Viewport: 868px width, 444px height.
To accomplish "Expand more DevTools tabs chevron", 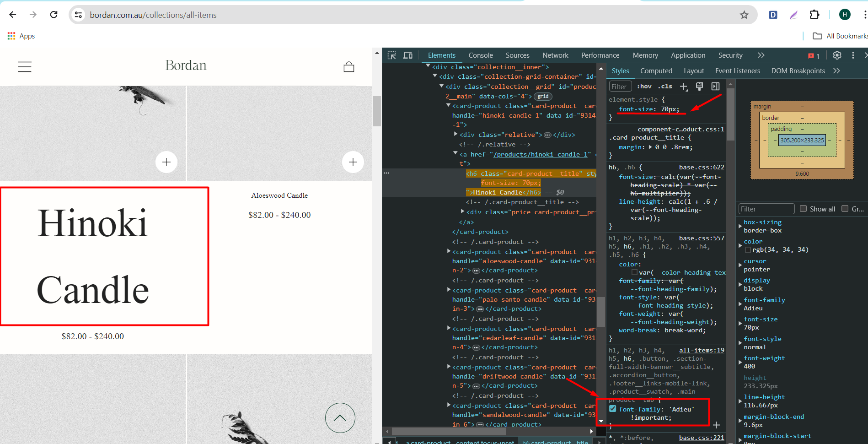I will pos(761,55).
